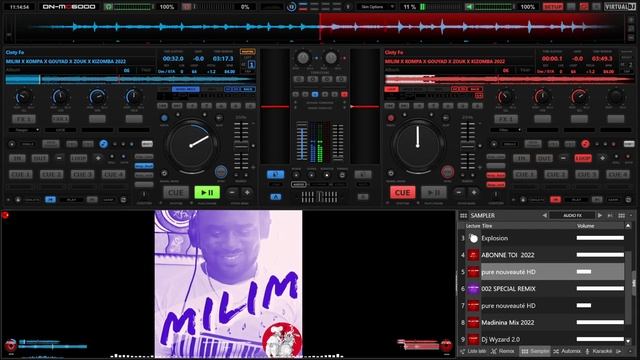Click sampler view grid icon right of arrows
The width and height of the screenshot is (640, 360).
621,215
